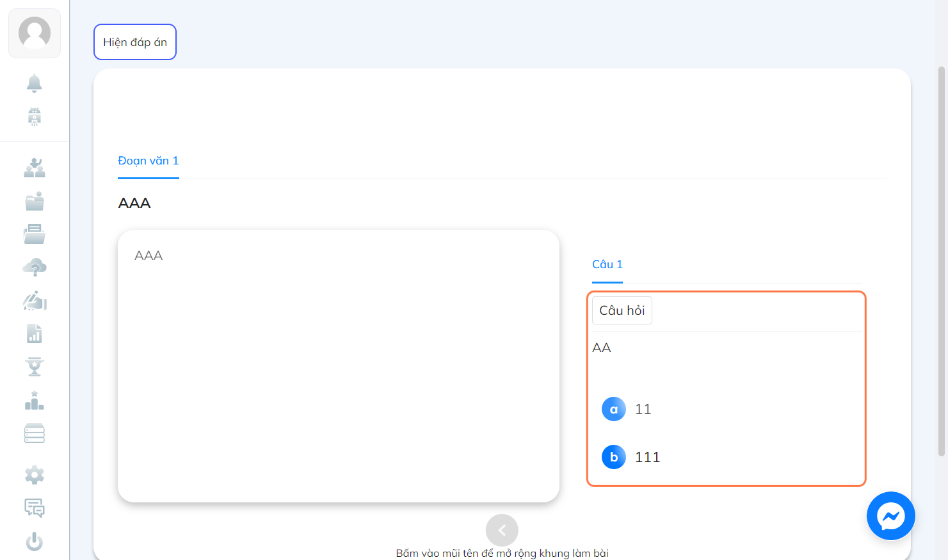Click the arrow to expand workspace
948x560 pixels.
pos(502,530)
